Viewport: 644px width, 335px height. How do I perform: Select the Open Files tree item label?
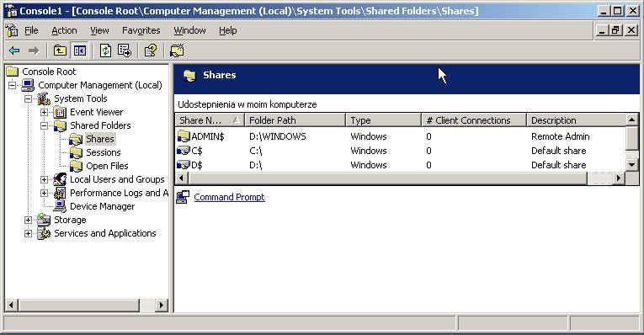pyautogui.click(x=107, y=166)
